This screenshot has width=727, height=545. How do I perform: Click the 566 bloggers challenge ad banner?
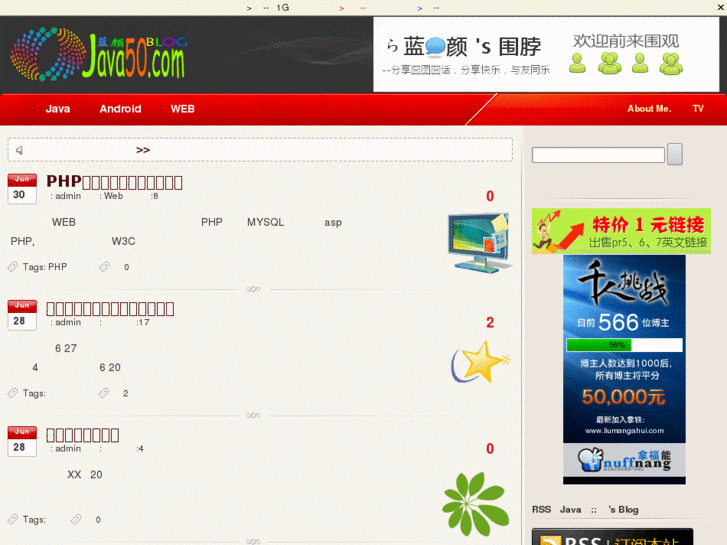[624, 350]
